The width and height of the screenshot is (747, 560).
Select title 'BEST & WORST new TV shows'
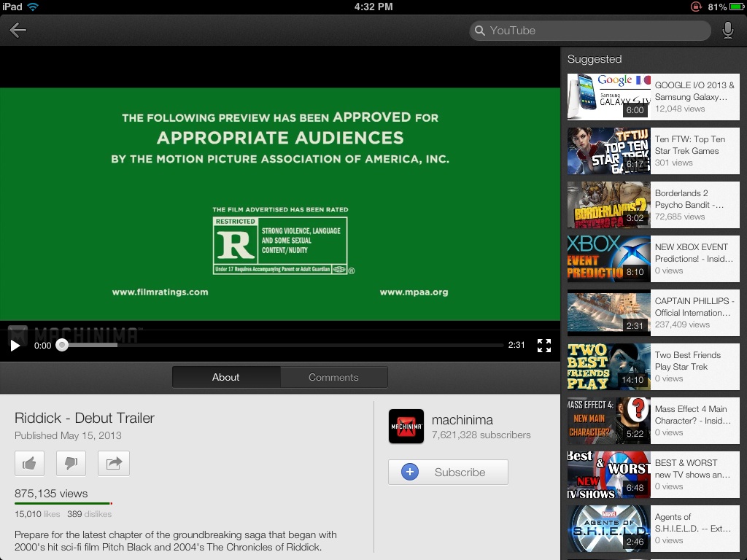pos(692,469)
